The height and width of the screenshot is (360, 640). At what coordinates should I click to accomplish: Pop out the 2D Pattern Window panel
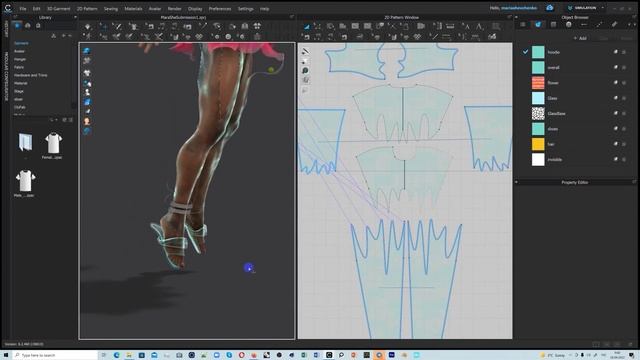tap(509, 18)
